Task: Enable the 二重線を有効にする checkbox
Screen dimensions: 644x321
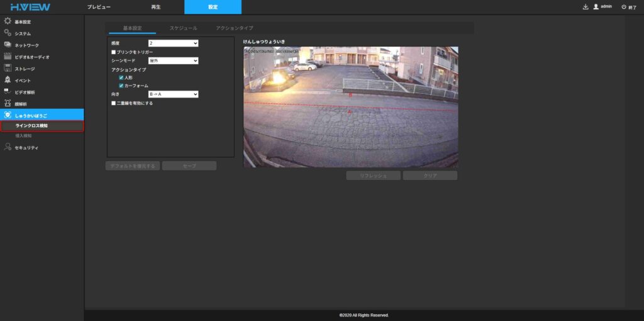Action: (114, 103)
